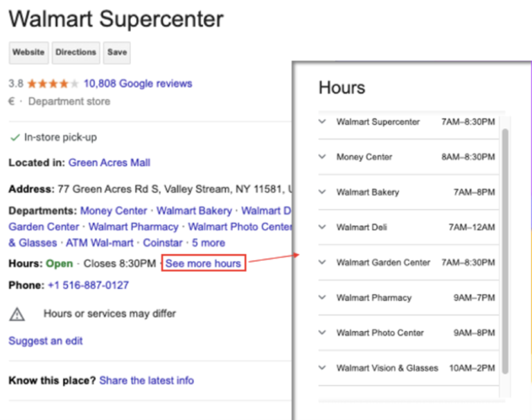Click the 8AM–8:30PM Money Center hours text
This screenshot has height=420, width=532.
coord(468,157)
